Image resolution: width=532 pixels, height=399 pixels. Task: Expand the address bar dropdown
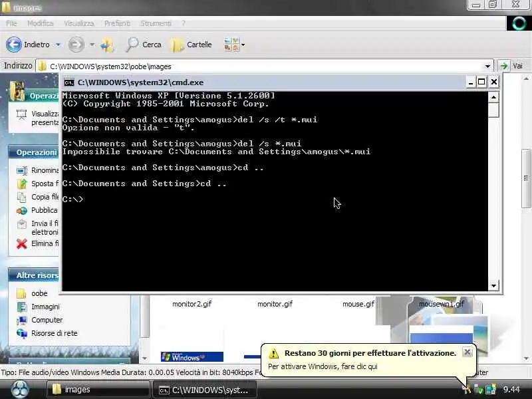point(487,66)
